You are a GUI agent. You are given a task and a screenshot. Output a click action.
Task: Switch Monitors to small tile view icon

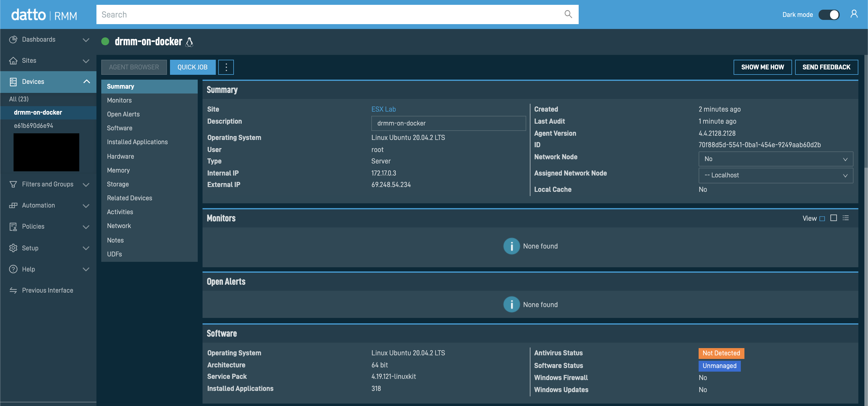pyautogui.click(x=822, y=218)
